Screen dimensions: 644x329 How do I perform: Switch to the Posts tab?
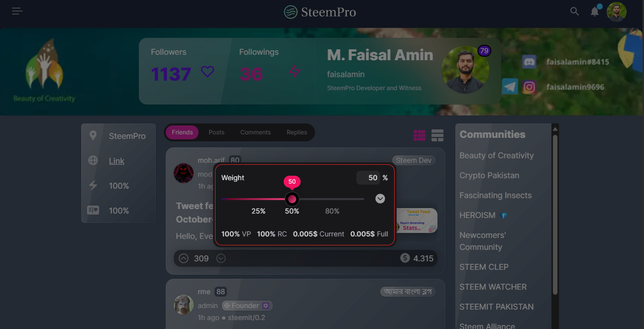pyautogui.click(x=216, y=132)
